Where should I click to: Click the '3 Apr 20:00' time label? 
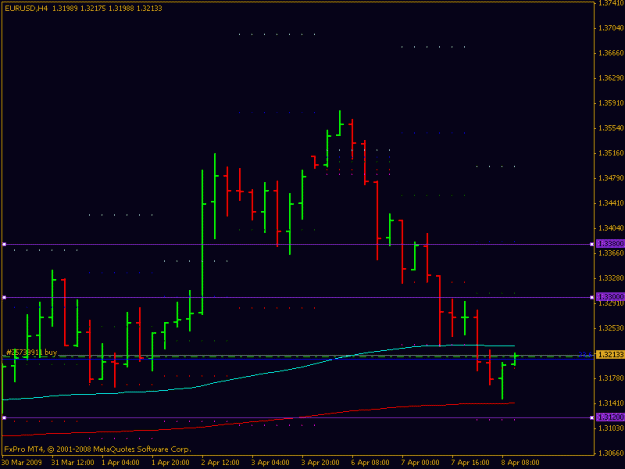pos(320,463)
